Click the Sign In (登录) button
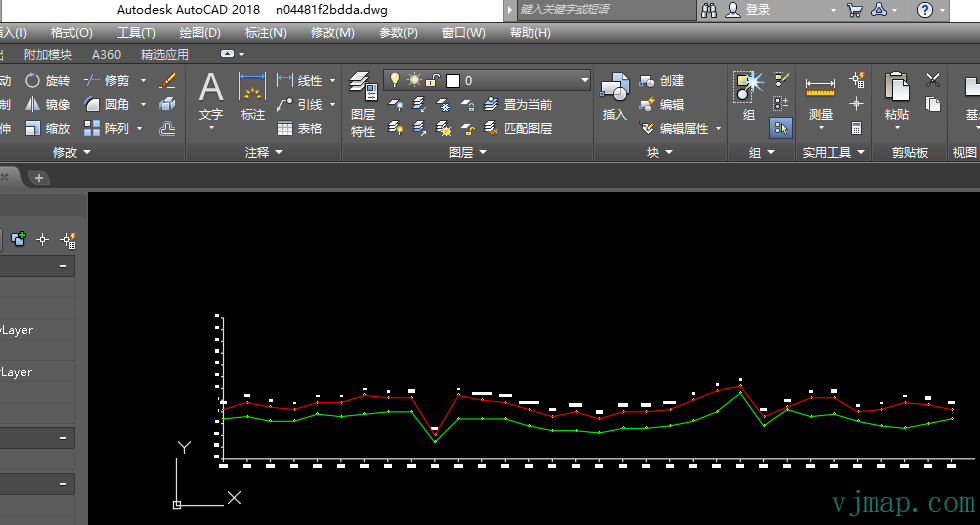Image resolution: width=980 pixels, height=525 pixels. [x=749, y=10]
